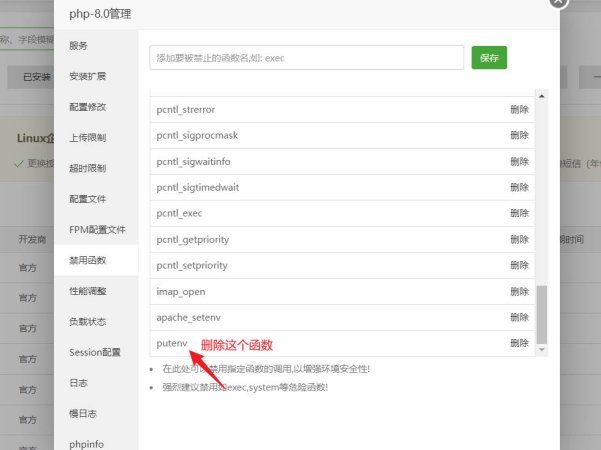The width and height of the screenshot is (601, 450).
Task: Select the pcntl_strerror function name
Action: point(186,110)
